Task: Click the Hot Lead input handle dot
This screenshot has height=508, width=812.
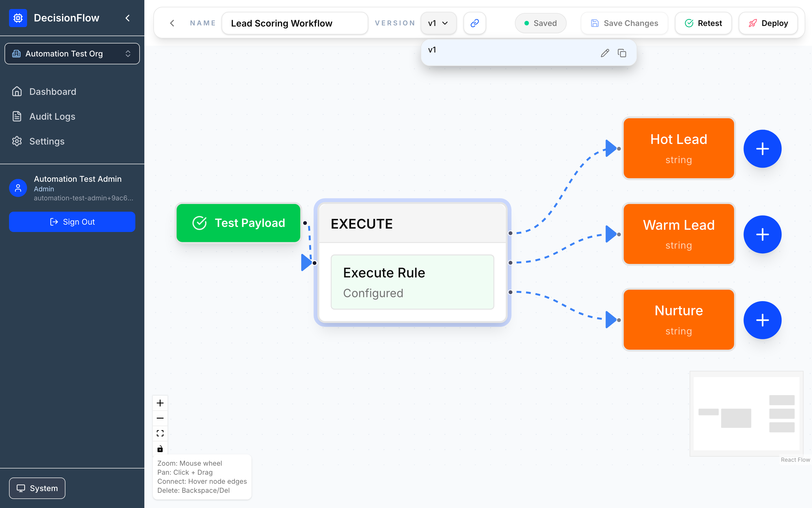Action: click(x=619, y=148)
